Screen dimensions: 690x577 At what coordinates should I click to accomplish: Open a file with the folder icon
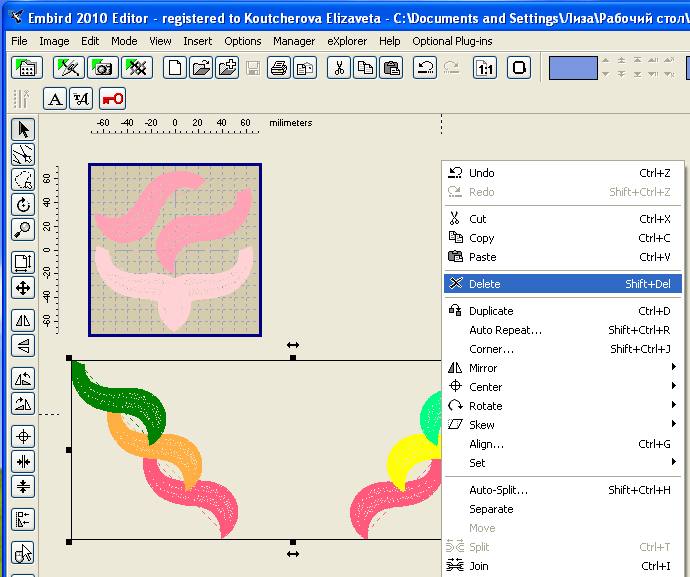pyautogui.click(x=201, y=68)
